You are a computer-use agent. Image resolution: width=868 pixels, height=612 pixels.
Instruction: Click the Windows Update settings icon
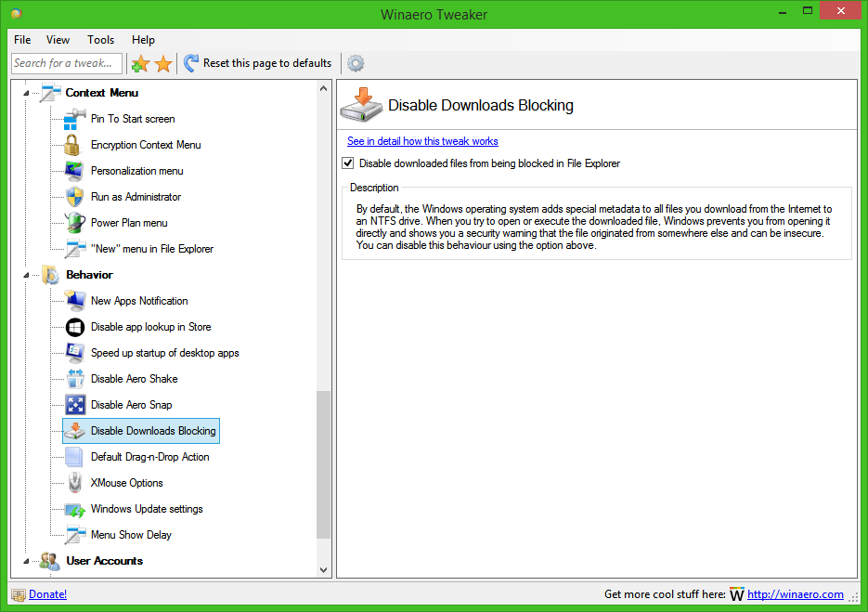(75, 510)
